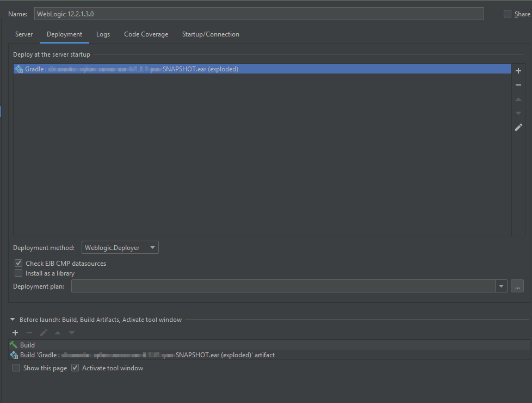
Task: Remove the Before launch task
Action: 29,333
